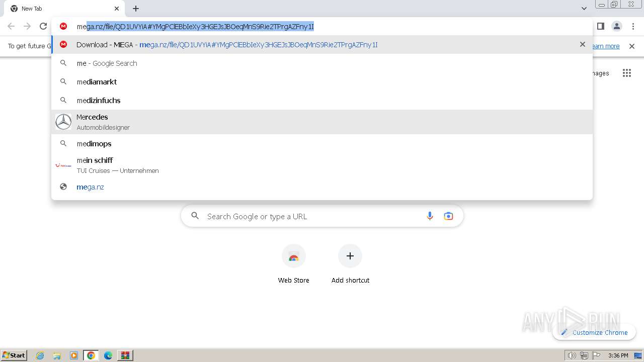The height and width of the screenshot is (362, 644).
Task: Open the Windows Start menu
Action: click(x=14, y=355)
